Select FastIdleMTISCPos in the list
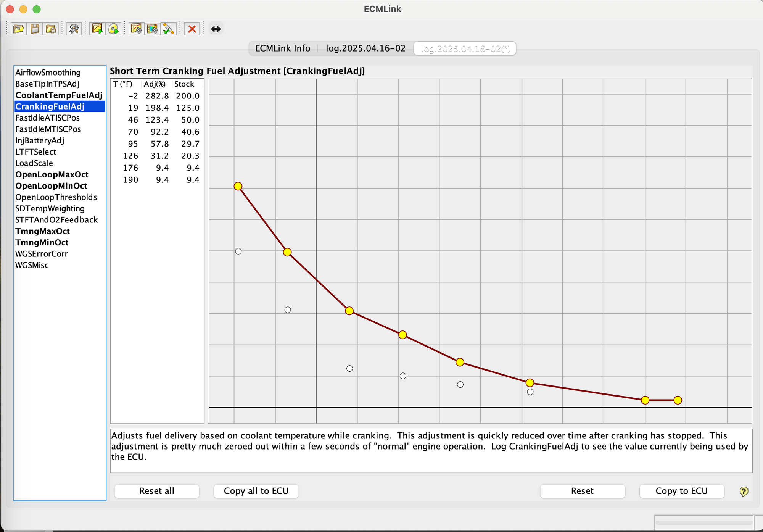The image size is (763, 532). pos(60,129)
